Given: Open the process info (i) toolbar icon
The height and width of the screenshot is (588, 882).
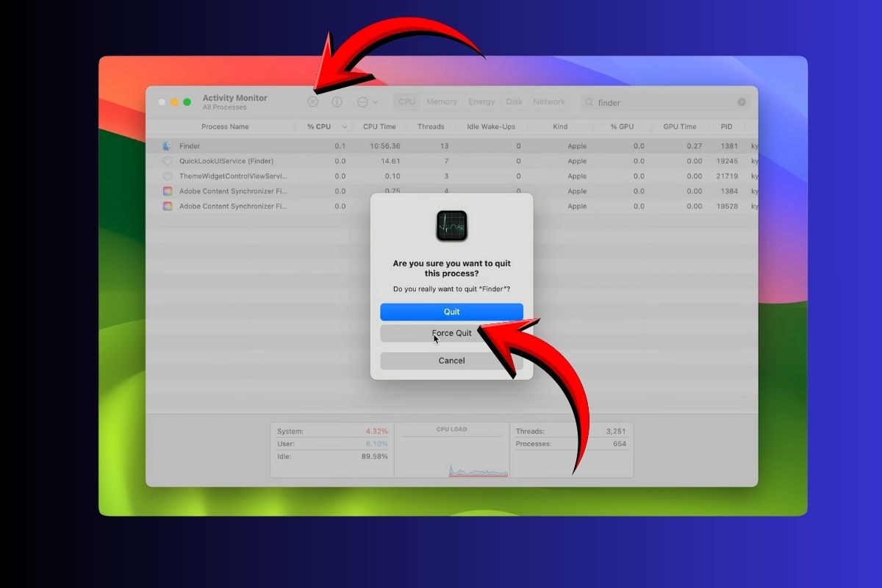Looking at the screenshot, I should point(337,102).
